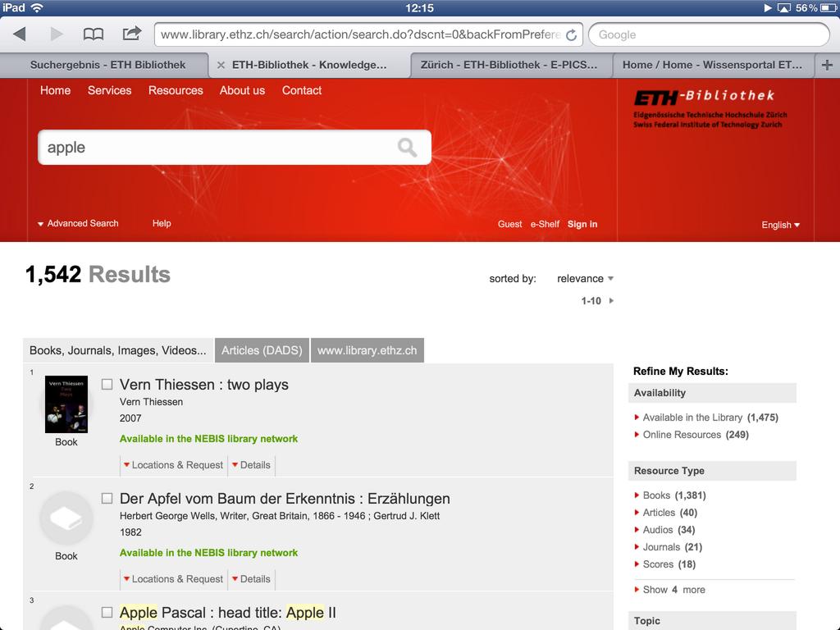840x630 pixels.
Task: Open a new Safari tab with plus
Action: [x=827, y=65]
